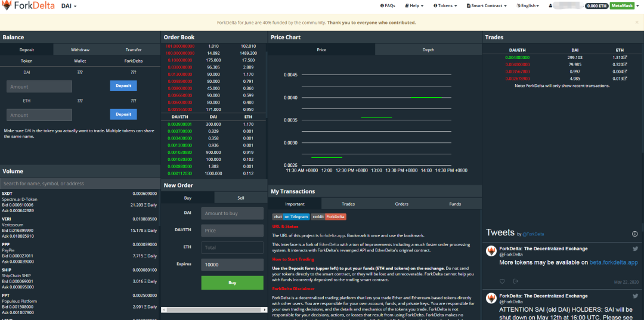Change language via English dropdown
644x320 pixels.
530,6
